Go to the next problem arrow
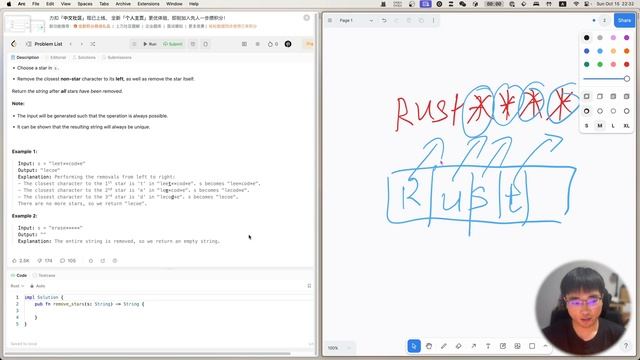Viewport: 640px width, 360px height. [x=82, y=44]
